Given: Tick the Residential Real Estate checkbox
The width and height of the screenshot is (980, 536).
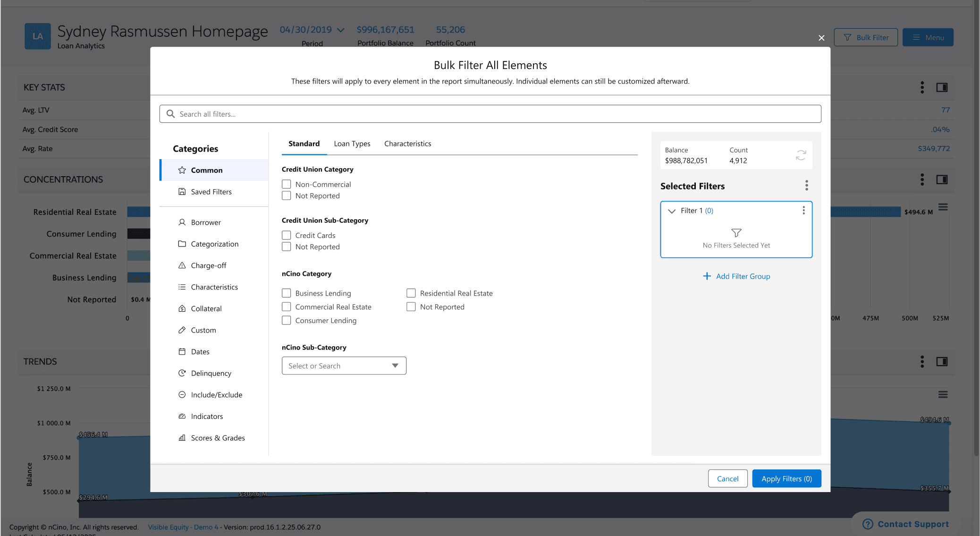Looking at the screenshot, I should pyautogui.click(x=411, y=293).
